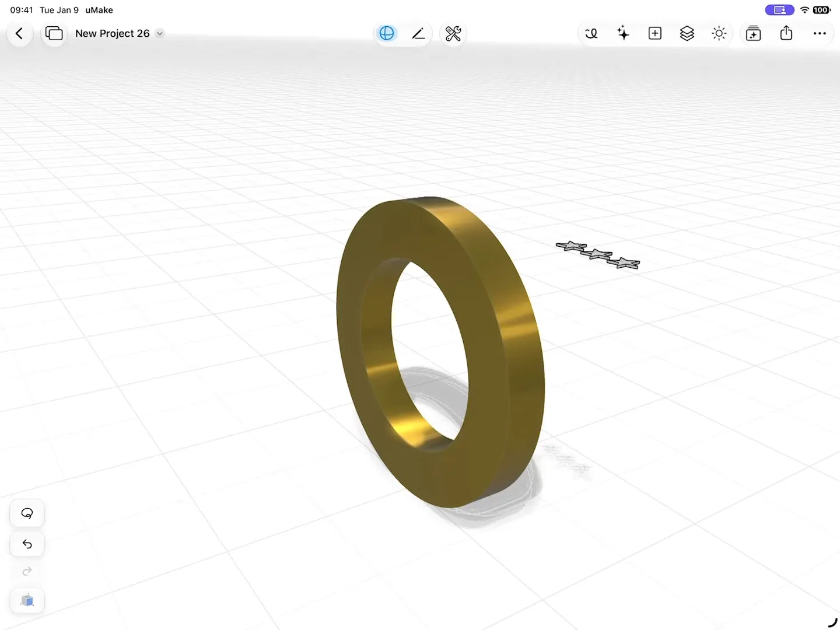
Task: Open the sun lighting settings
Action: [719, 33]
